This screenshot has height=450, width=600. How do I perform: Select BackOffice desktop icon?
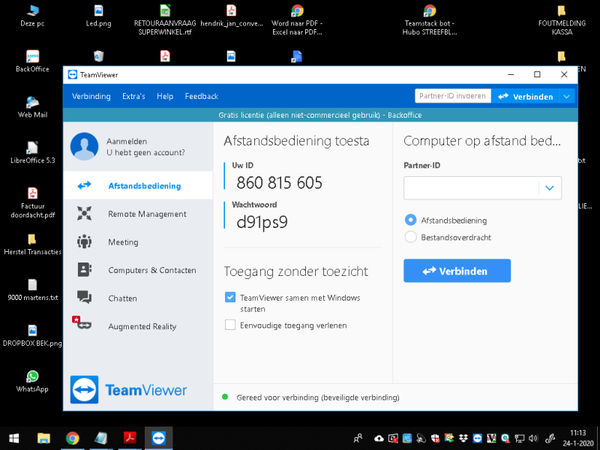[x=32, y=61]
